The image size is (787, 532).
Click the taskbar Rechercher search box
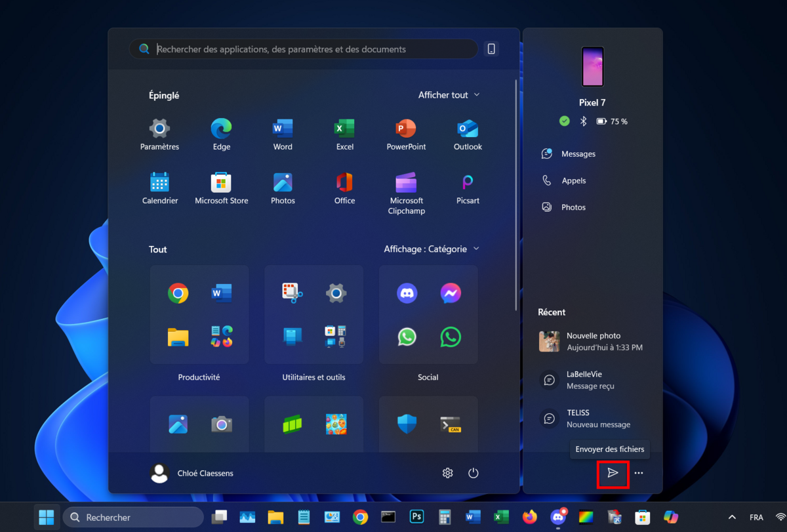pyautogui.click(x=133, y=518)
